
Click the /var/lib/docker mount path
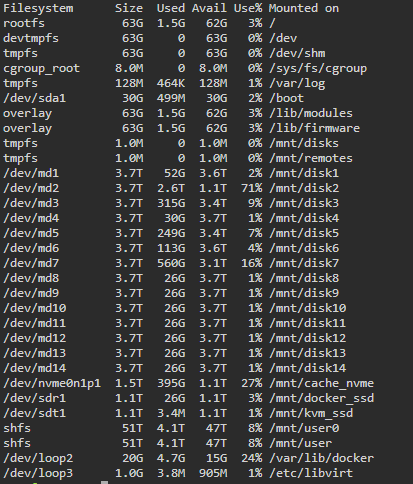pyautogui.click(x=321, y=458)
